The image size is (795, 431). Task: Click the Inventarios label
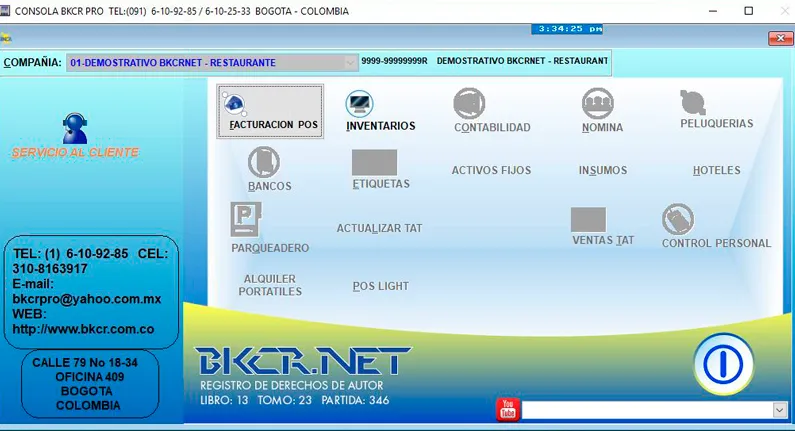(x=381, y=126)
